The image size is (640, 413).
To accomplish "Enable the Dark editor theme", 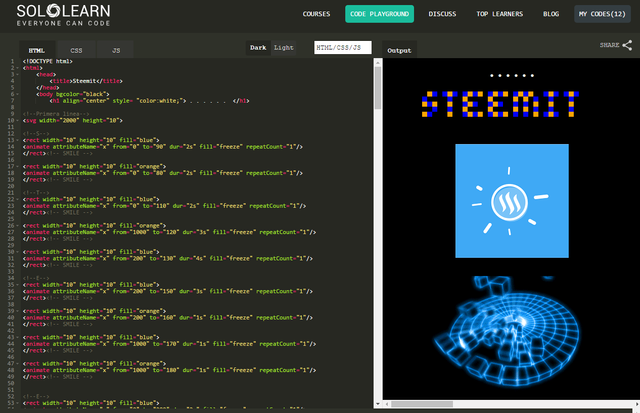I will [x=258, y=48].
